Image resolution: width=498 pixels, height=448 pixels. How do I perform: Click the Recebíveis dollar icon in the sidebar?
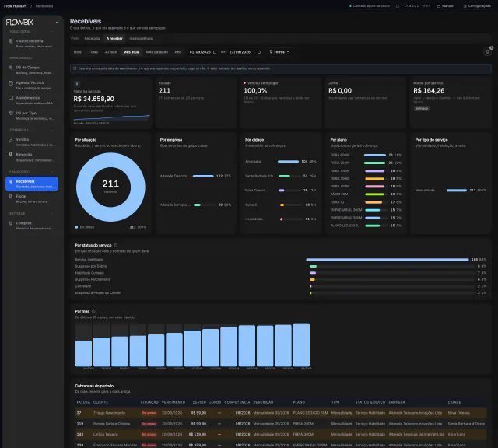point(10,181)
